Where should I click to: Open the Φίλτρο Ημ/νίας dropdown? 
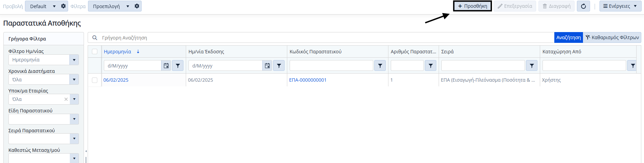[x=74, y=60]
